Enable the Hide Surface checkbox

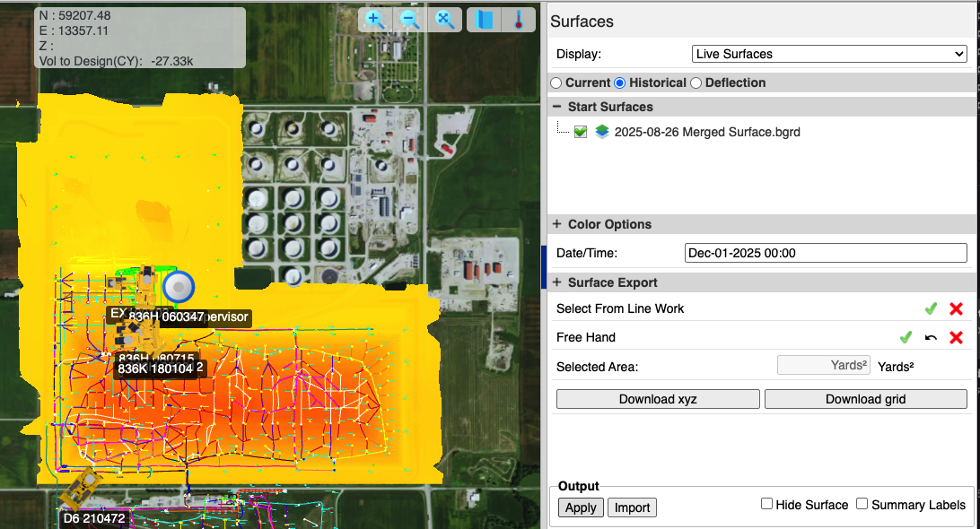[x=767, y=503]
